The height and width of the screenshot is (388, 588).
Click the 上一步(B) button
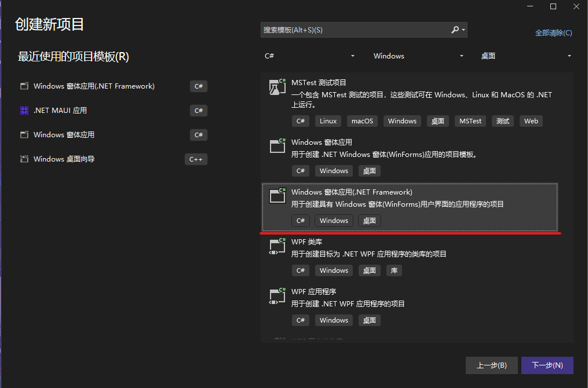[492, 365]
